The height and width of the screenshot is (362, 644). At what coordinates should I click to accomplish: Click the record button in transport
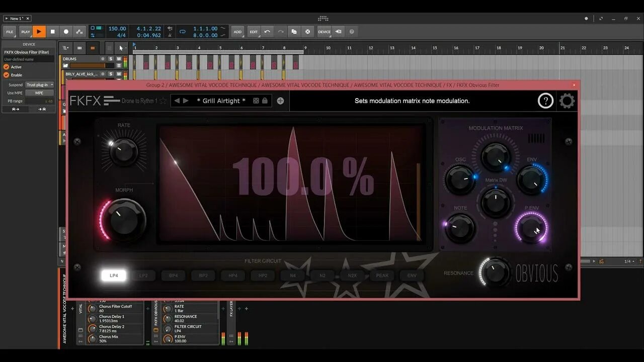coord(66,32)
